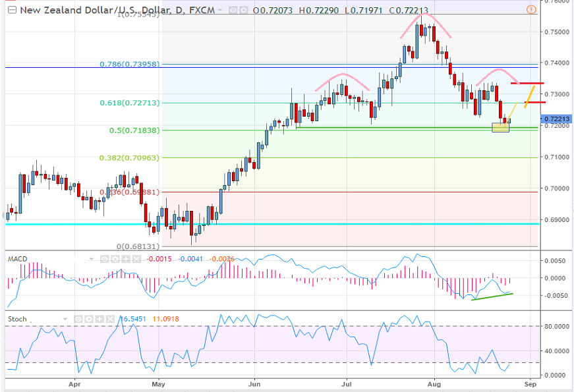The width and height of the screenshot is (574, 392).
Task: Click Fibonacci level label 0.786(0.73958)
Action: (x=130, y=64)
